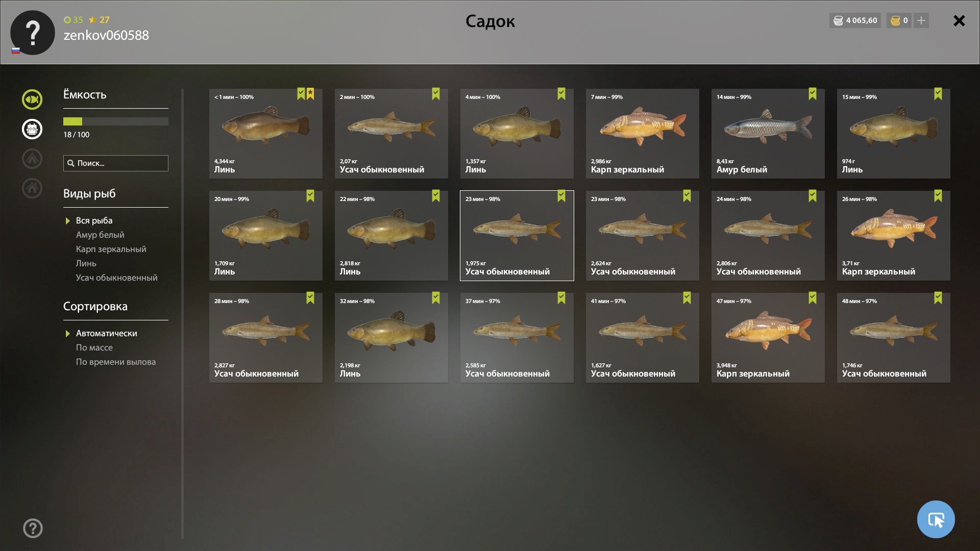Select sorting option По массе
The width and height of the screenshot is (980, 551).
(94, 347)
